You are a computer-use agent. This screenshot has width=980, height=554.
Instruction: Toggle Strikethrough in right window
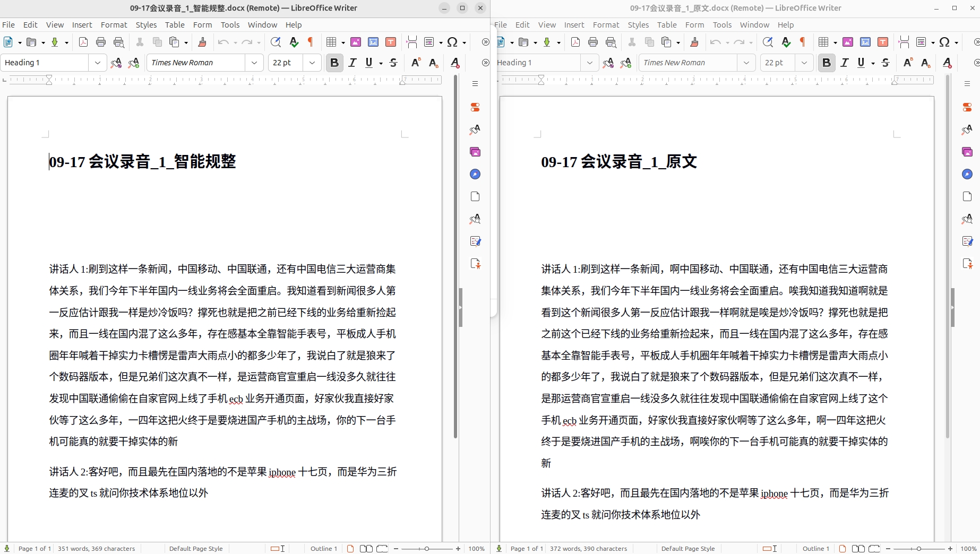pyautogui.click(x=886, y=63)
